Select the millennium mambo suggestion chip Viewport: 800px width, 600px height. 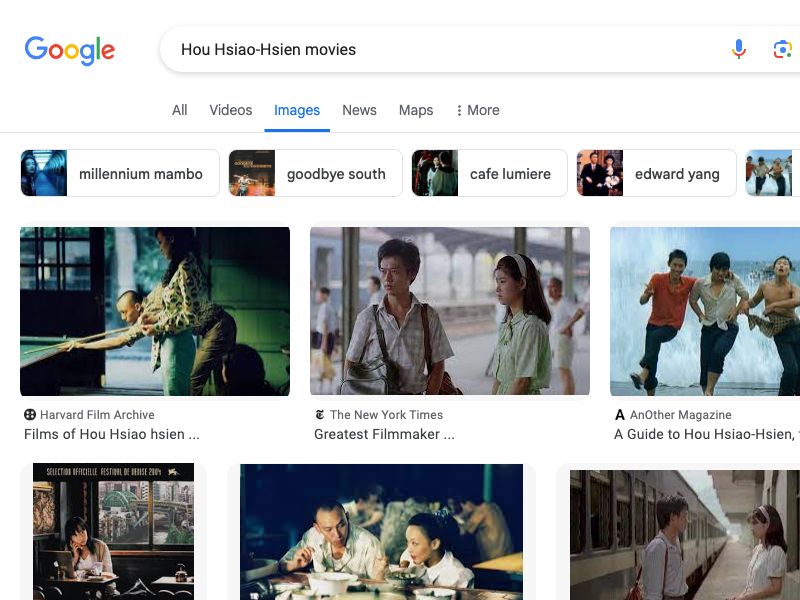tap(120, 173)
